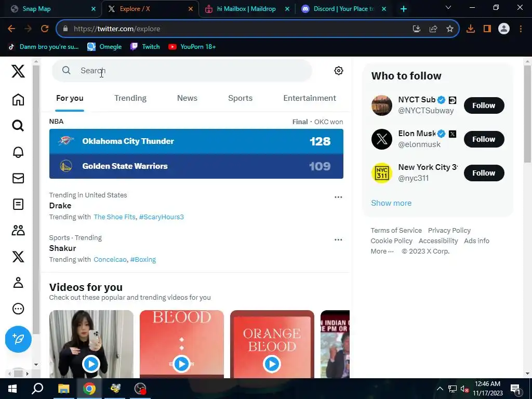The height and width of the screenshot is (399, 532).
Task: Open Oklahoma City Thunder score row
Action: (x=196, y=141)
